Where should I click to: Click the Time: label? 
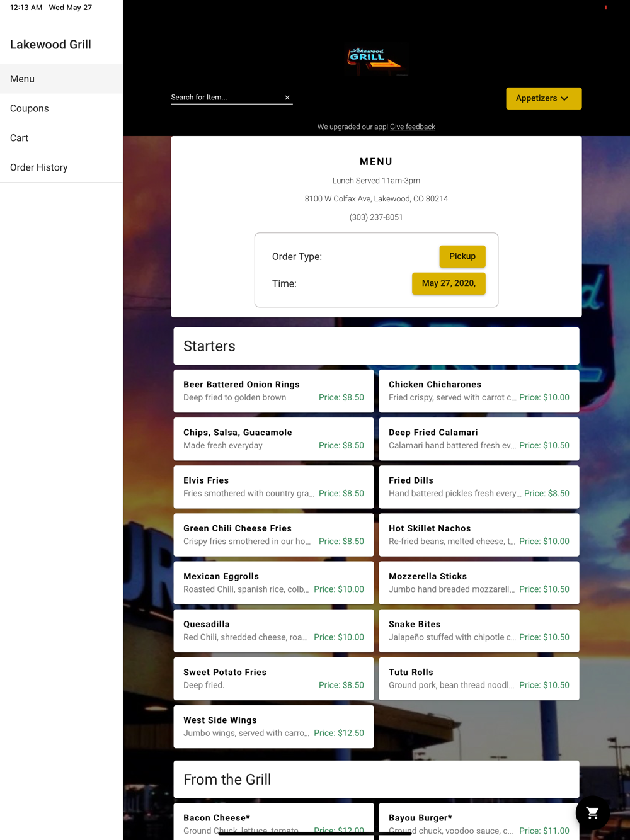[284, 283]
